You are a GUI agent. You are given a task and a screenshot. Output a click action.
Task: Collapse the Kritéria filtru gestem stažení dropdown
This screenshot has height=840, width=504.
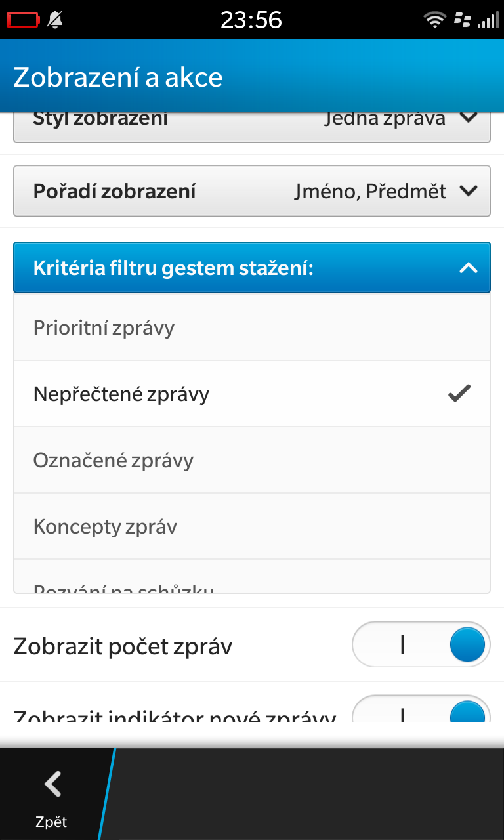(x=252, y=268)
